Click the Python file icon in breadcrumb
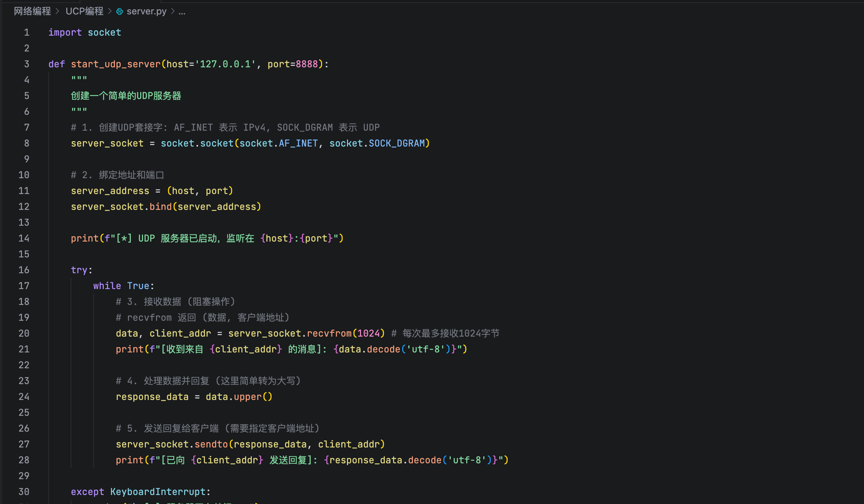 coord(120,12)
